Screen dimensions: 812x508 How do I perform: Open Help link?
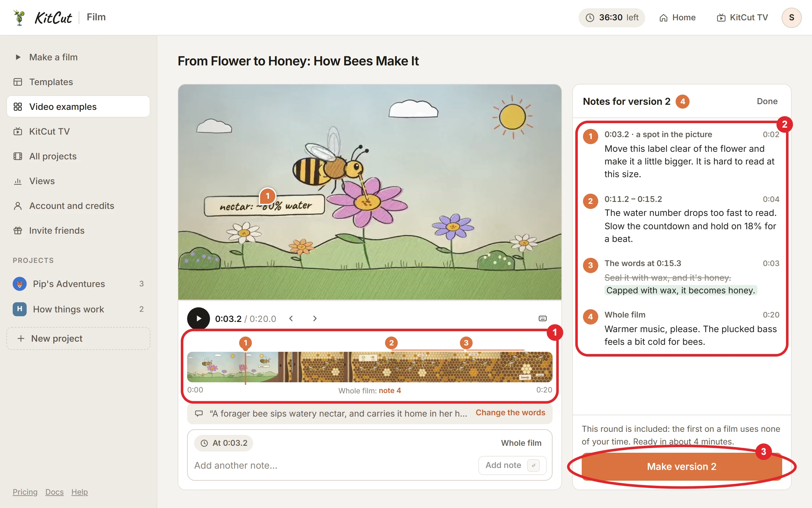click(80, 492)
